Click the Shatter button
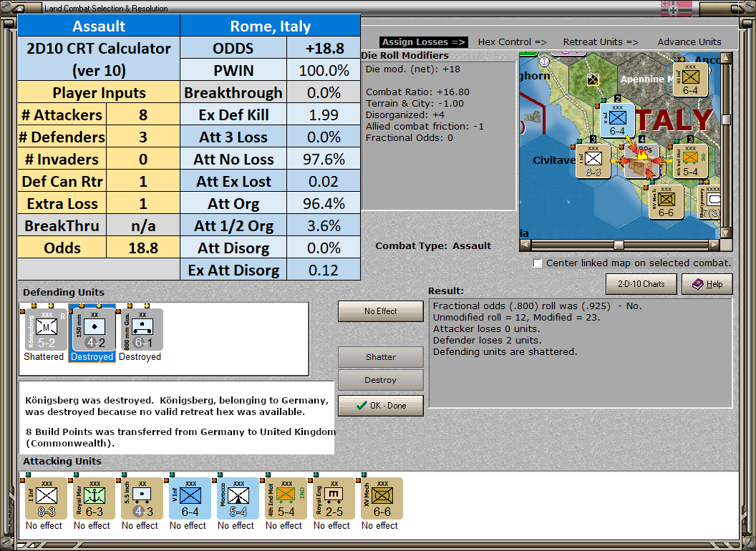 point(381,357)
